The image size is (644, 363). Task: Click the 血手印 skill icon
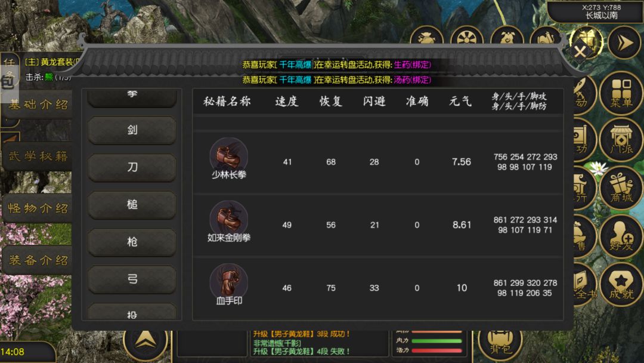[x=229, y=282]
